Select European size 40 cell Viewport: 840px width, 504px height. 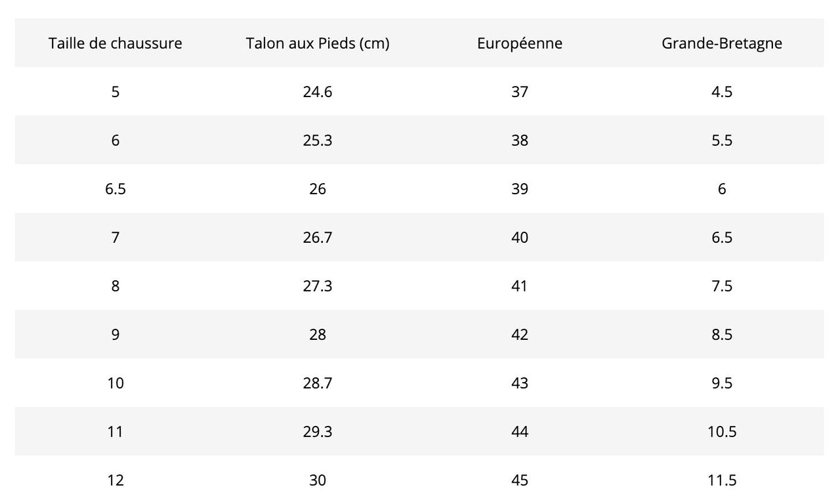[x=520, y=238]
